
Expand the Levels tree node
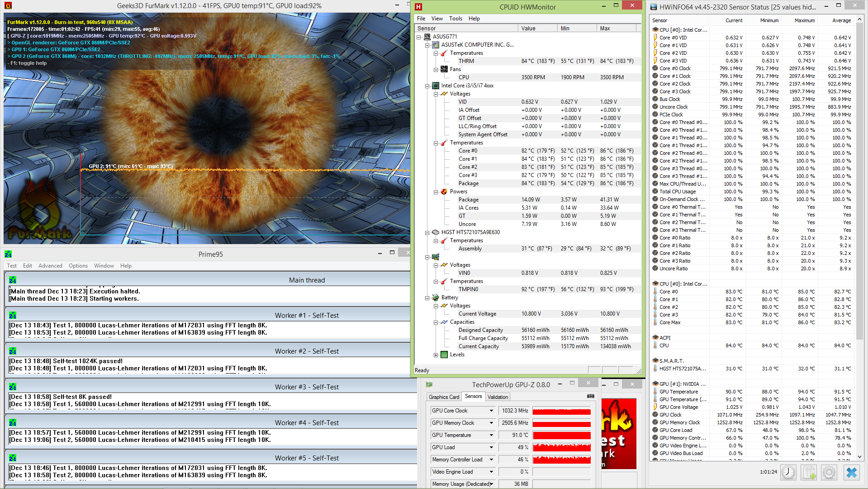[436, 355]
